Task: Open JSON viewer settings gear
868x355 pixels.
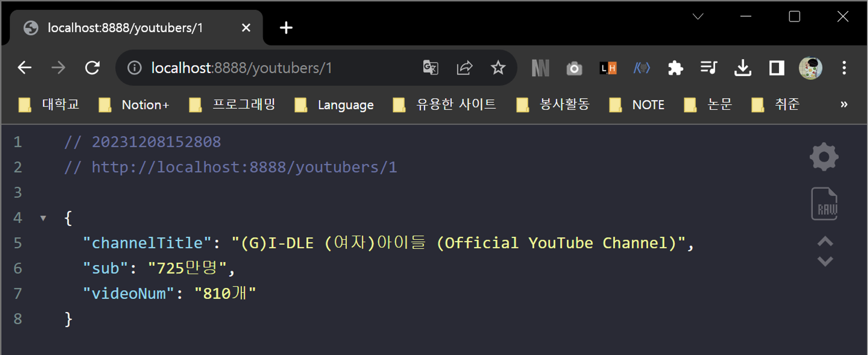Action: coord(824,156)
